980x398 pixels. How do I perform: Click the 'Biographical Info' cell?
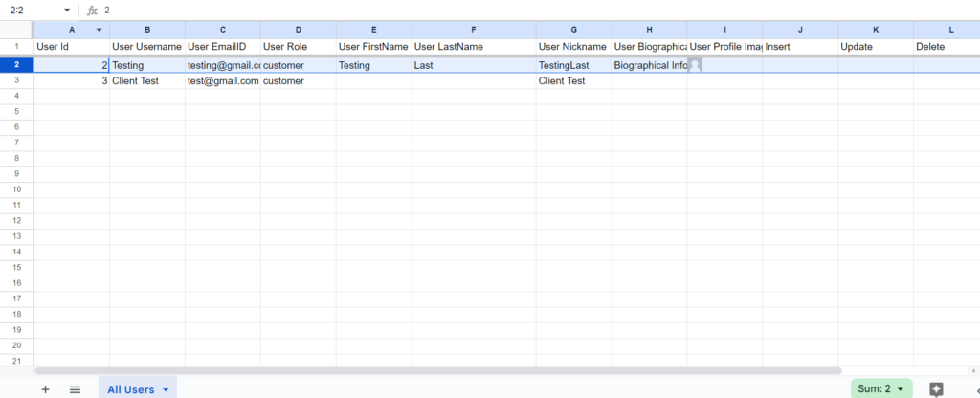click(649, 65)
